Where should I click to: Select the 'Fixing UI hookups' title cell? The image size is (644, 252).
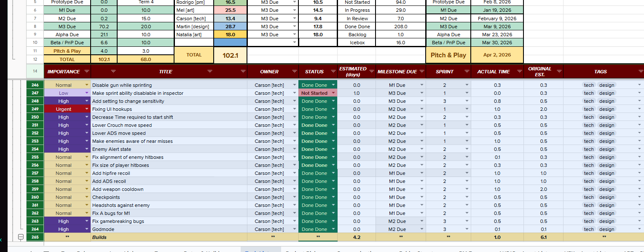tap(169, 109)
